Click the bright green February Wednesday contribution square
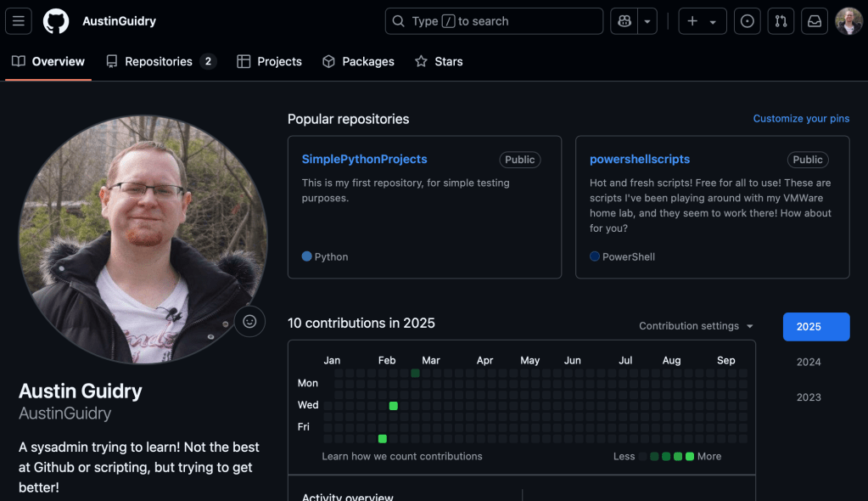The width and height of the screenshot is (868, 501). [393, 406]
